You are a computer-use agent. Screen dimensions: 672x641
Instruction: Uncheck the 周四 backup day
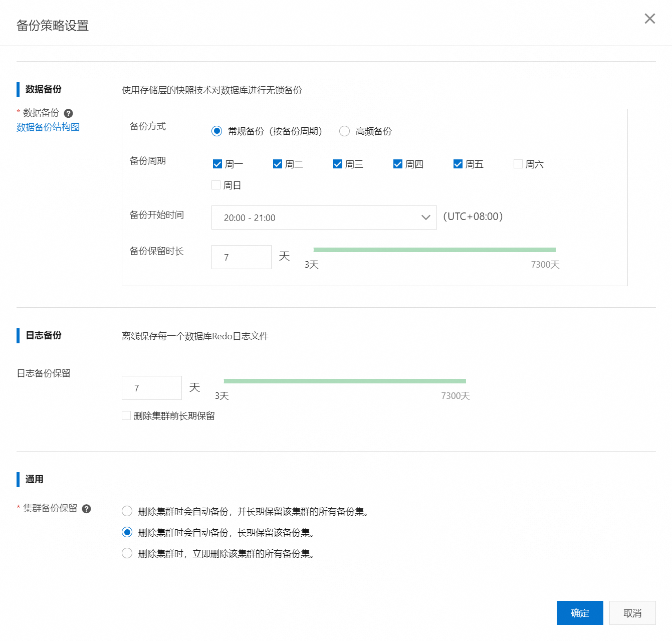[x=398, y=164]
